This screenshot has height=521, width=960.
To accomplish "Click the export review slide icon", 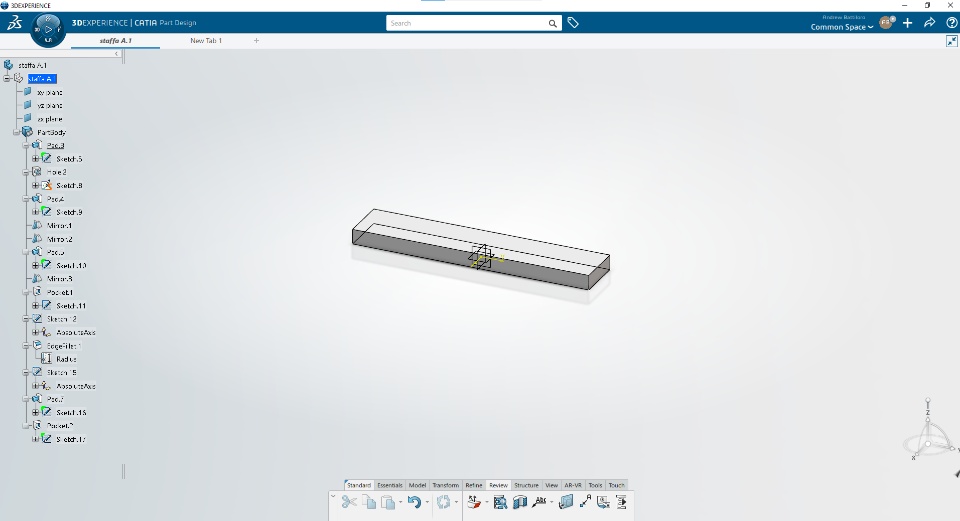I will tap(603, 502).
